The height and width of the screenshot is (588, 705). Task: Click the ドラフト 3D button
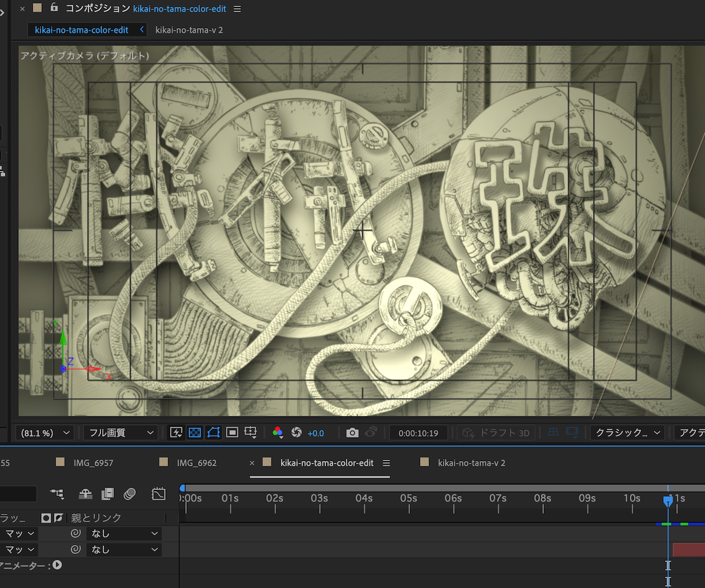pyautogui.click(x=496, y=433)
